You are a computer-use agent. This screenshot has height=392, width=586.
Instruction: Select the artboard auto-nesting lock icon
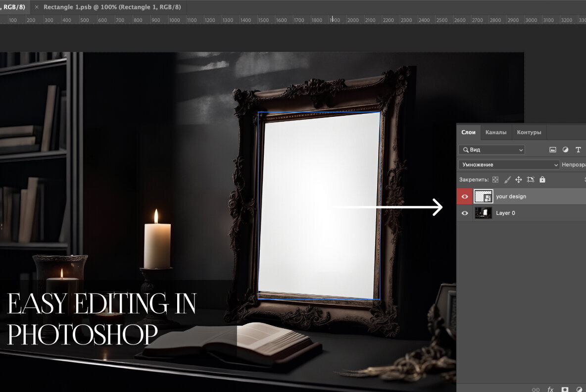pos(531,180)
